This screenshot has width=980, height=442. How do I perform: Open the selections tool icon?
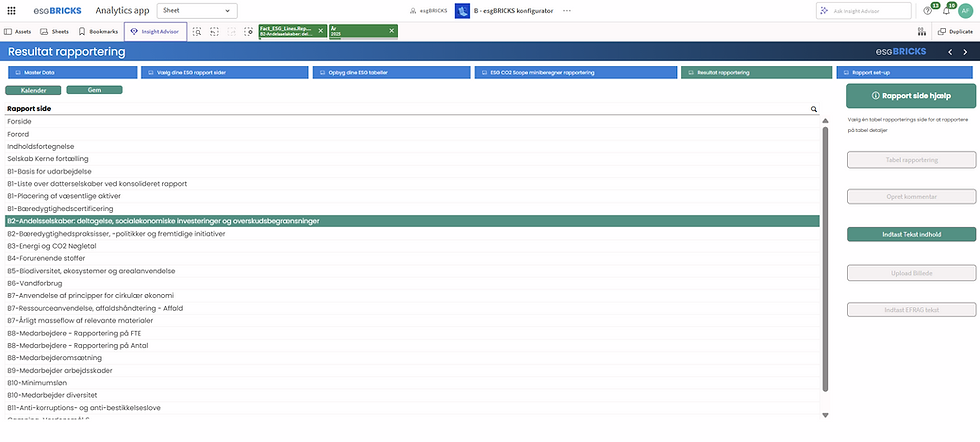(x=921, y=31)
